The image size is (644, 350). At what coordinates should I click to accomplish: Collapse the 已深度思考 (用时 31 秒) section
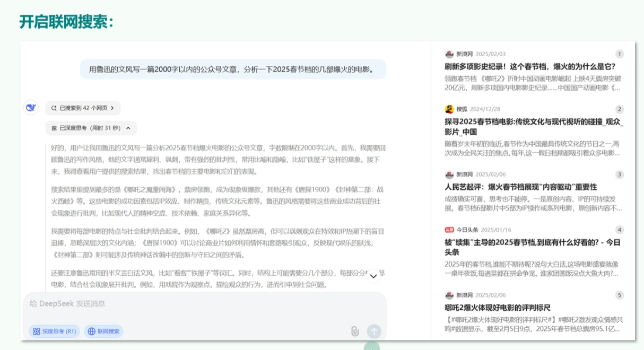coord(91,128)
